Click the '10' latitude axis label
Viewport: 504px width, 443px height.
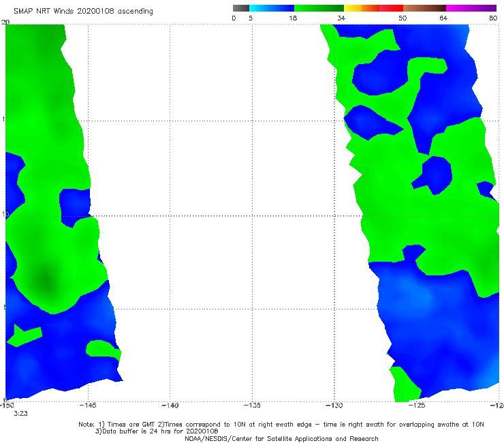tap(4, 214)
